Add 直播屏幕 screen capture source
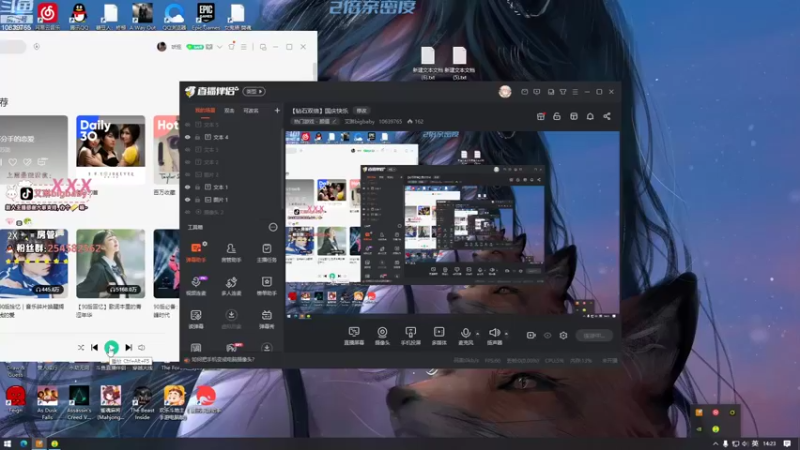Screen dimensions: 800x450 [354, 336]
